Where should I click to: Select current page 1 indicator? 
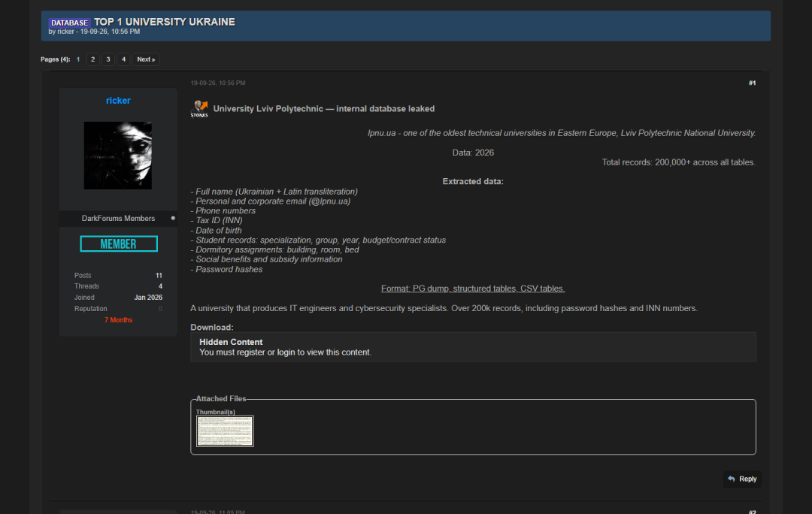(78, 59)
